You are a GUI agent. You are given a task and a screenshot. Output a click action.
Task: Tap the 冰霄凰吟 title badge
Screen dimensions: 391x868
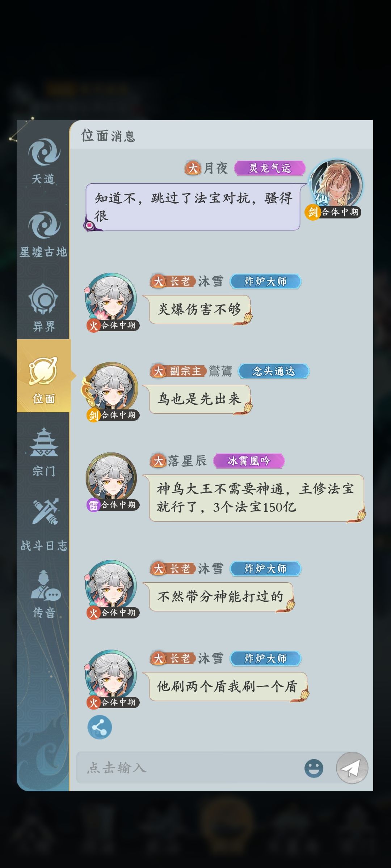249,461
